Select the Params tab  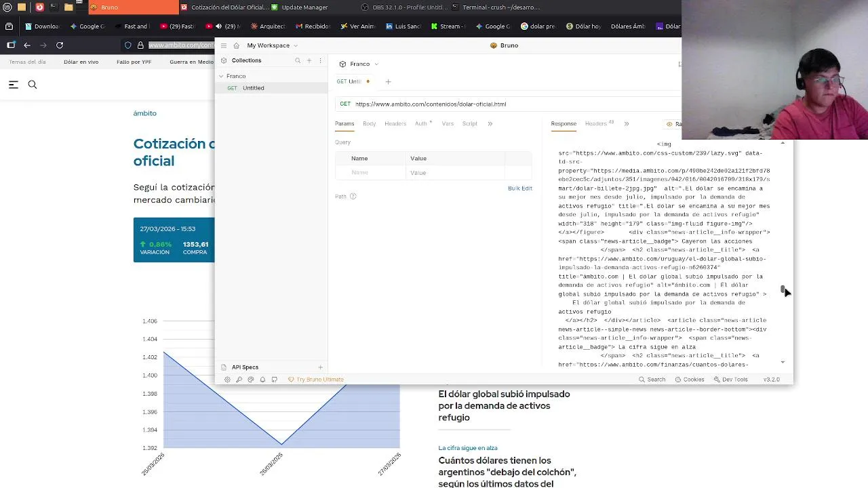(x=344, y=123)
